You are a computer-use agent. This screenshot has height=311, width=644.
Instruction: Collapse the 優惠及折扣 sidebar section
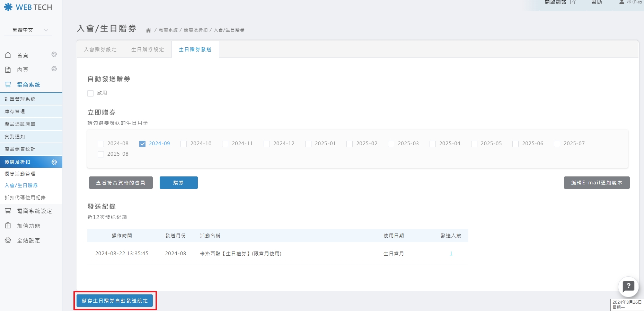[17, 162]
